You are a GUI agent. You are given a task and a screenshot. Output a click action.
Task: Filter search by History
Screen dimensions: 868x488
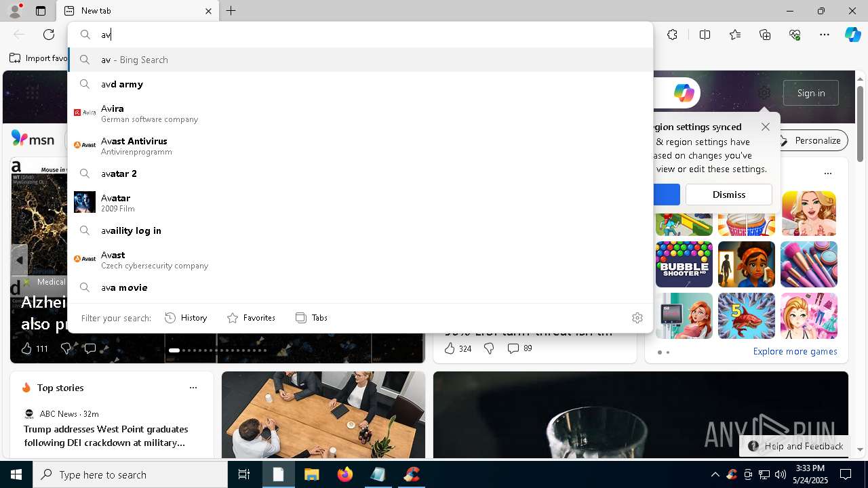(186, 317)
